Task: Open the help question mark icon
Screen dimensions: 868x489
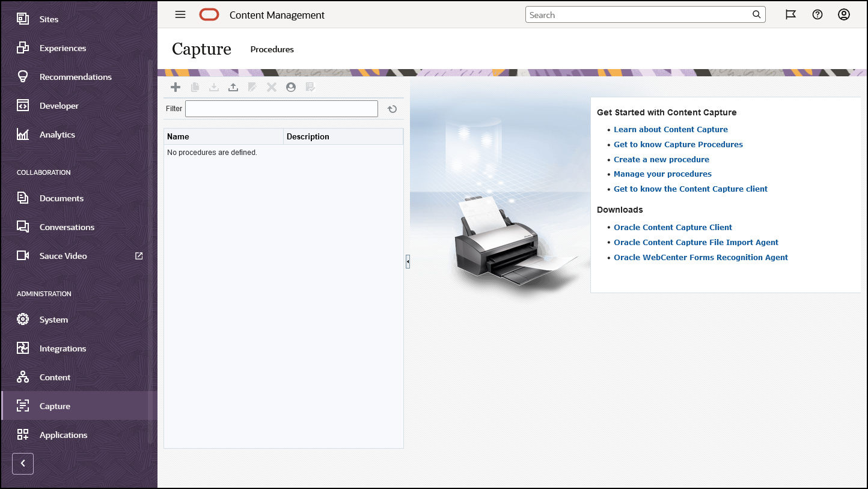Action: (x=818, y=14)
